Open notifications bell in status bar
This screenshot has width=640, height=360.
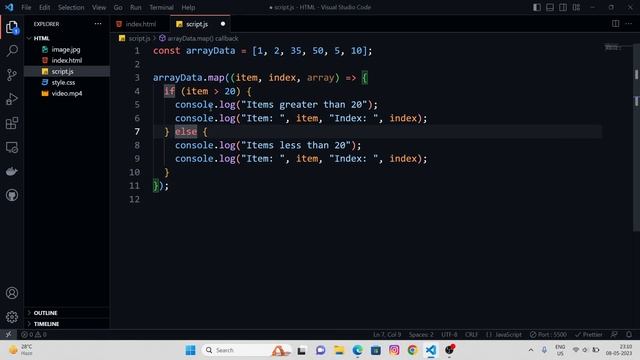click(629, 334)
